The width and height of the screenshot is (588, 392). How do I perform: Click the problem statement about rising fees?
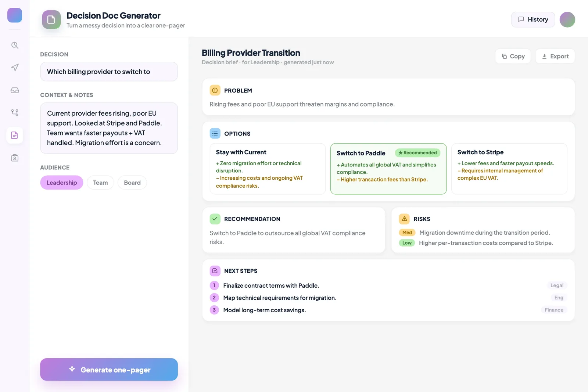[x=302, y=104]
